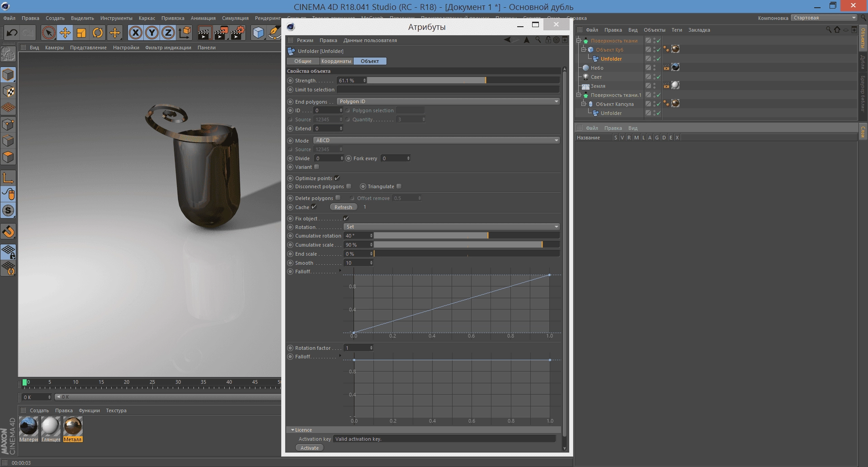Enable the Variant checkbox
Viewport: 868px width, 467px height.
[316, 167]
